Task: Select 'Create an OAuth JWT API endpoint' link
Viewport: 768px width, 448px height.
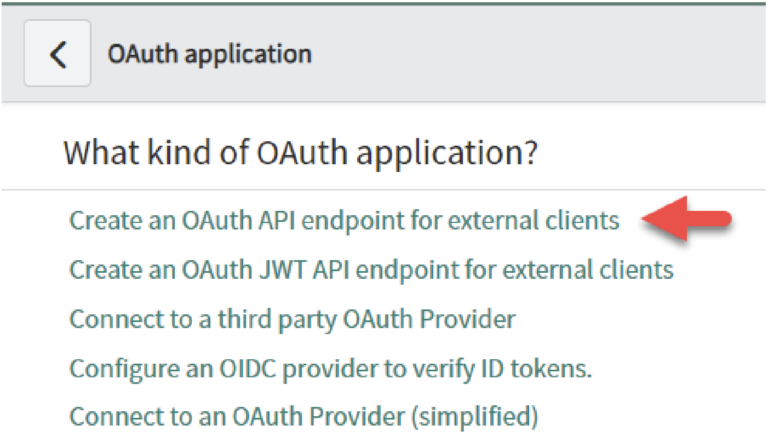Action: coord(371,270)
